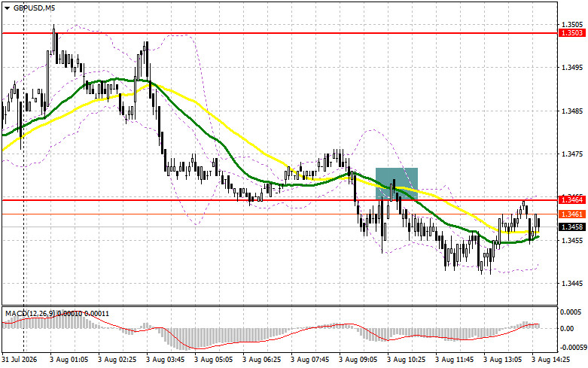Click the 3 Aug 05:05 time label

(214, 360)
